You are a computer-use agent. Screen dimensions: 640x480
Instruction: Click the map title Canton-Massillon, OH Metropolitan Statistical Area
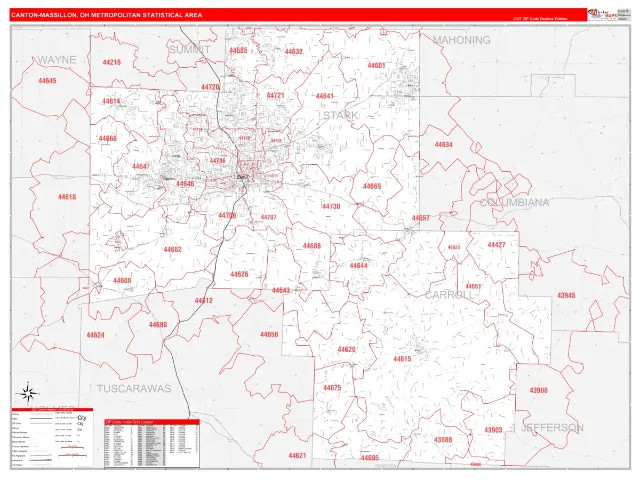click(107, 15)
